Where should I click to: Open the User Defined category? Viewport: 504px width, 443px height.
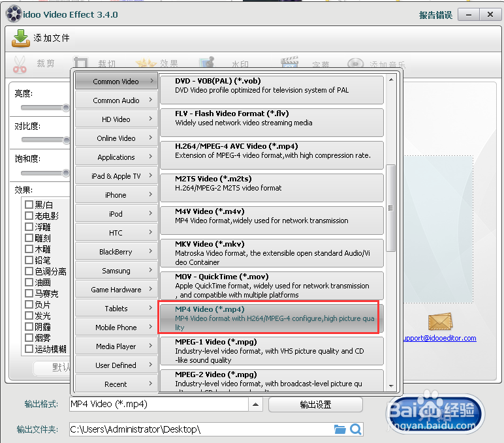click(x=116, y=365)
